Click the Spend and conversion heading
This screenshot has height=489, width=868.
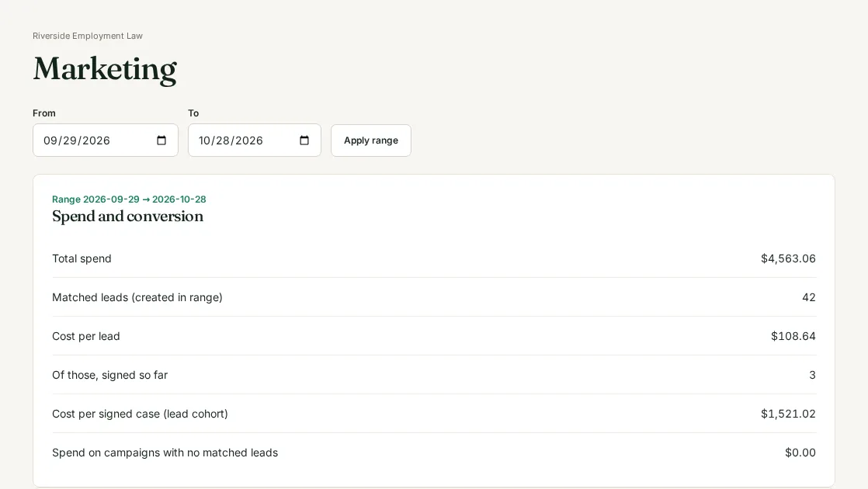coord(128,217)
